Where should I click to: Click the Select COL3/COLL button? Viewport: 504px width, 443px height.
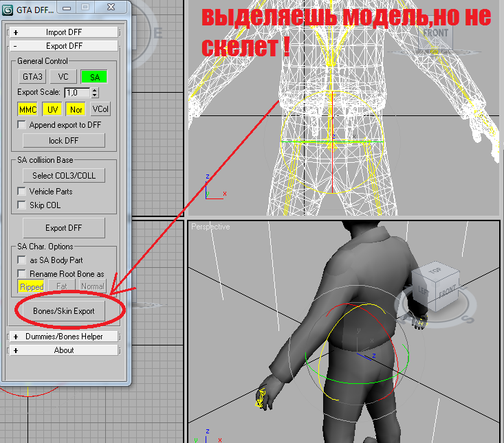click(64, 176)
